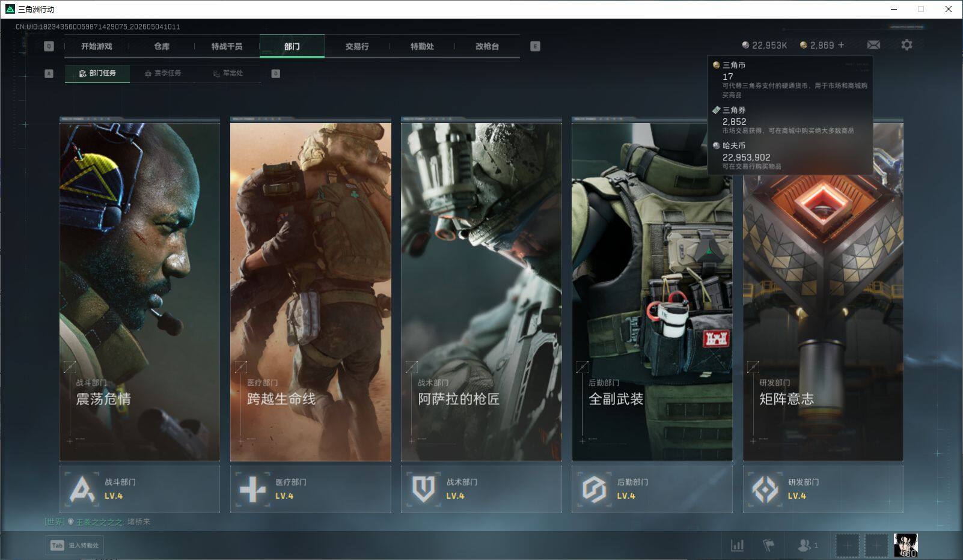The image size is (963, 560).
Task: Open the bar chart statistics icon
Action: pyautogui.click(x=737, y=545)
